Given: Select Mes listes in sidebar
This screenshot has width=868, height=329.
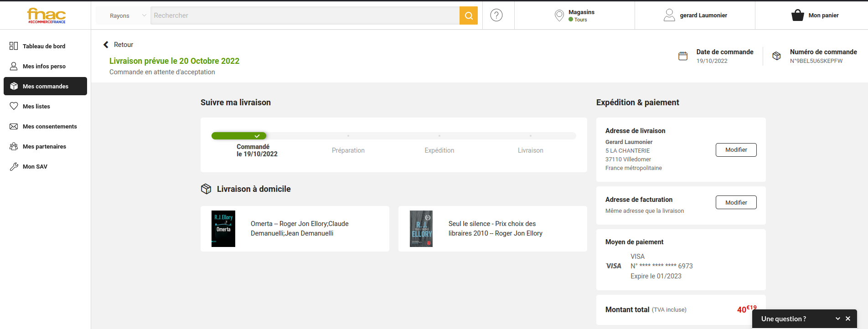Looking at the screenshot, I should 36,106.
